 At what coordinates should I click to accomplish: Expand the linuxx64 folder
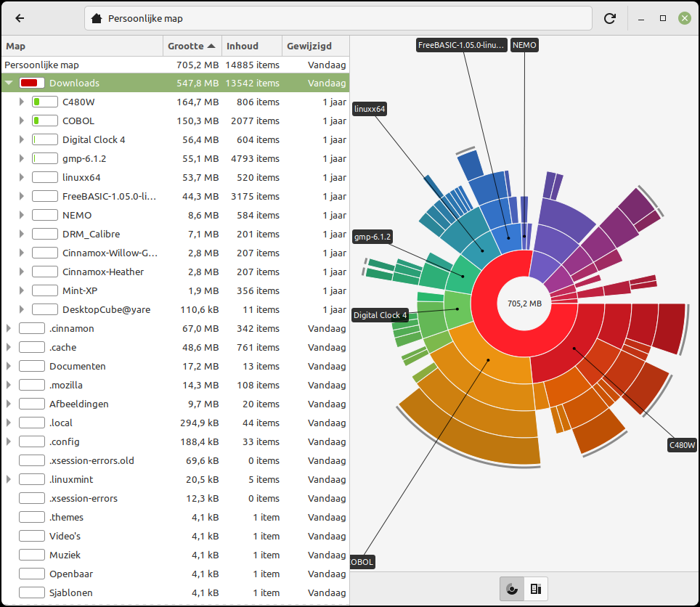click(22, 177)
